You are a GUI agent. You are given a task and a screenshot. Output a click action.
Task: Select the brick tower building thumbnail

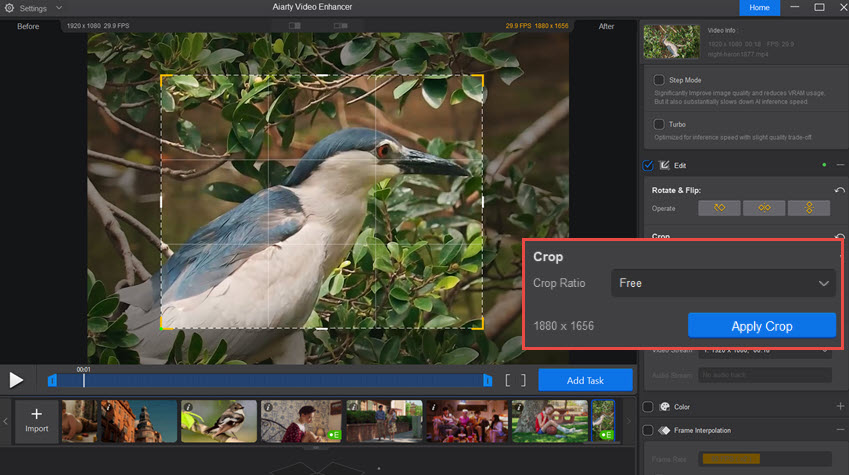click(x=139, y=421)
